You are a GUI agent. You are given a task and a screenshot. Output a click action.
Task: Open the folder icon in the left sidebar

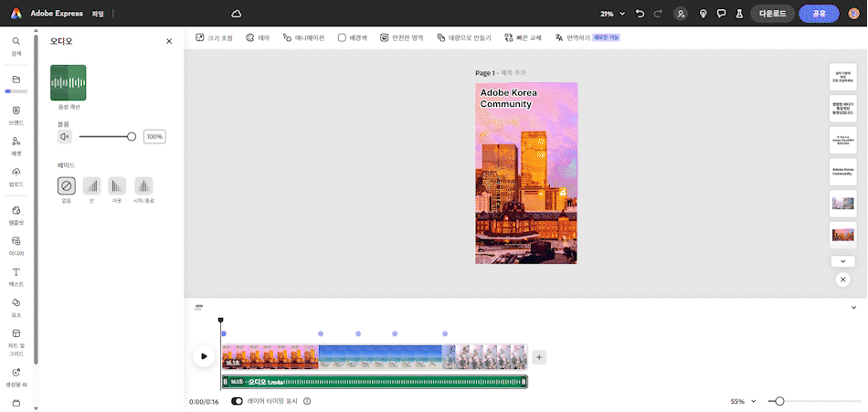point(16,79)
